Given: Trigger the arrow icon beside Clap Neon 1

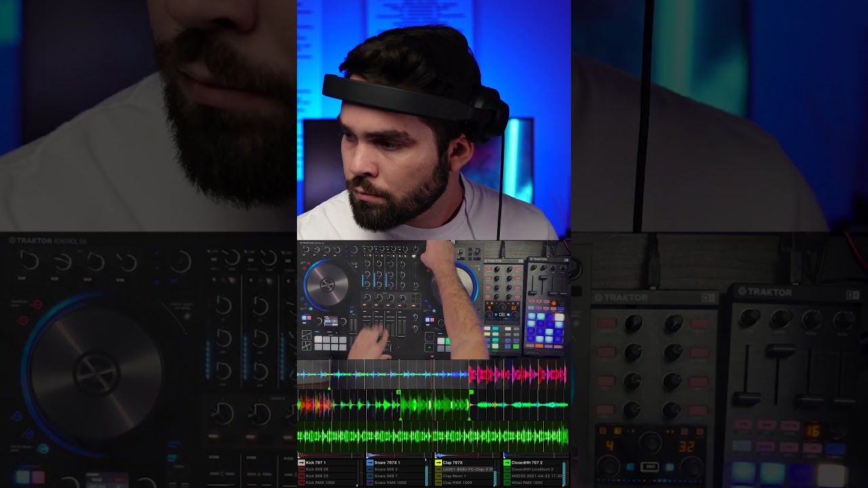Looking at the screenshot, I should tap(438, 476).
